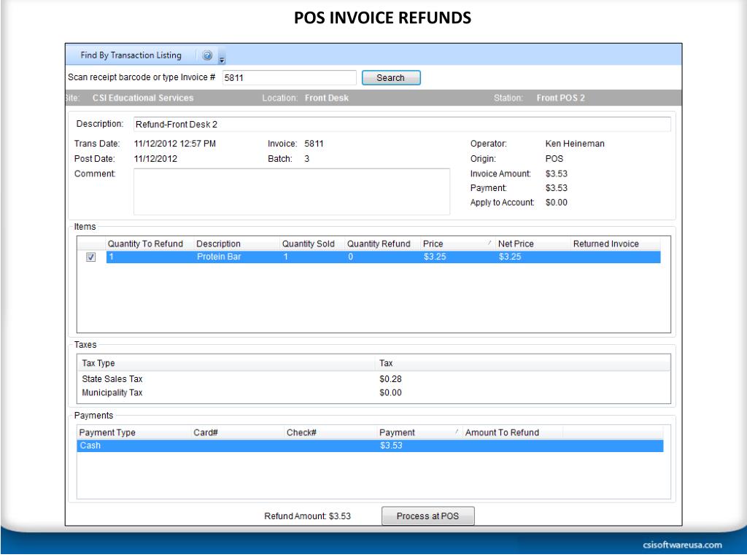Image resolution: width=747 pixels, height=560 pixels.
Task: Click the Refund Amount: $3.53 text
Action: [x=307, y=516]
